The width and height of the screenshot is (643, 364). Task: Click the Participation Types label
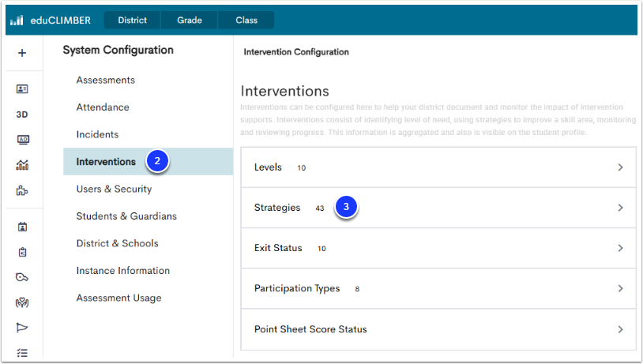point(297,288)
